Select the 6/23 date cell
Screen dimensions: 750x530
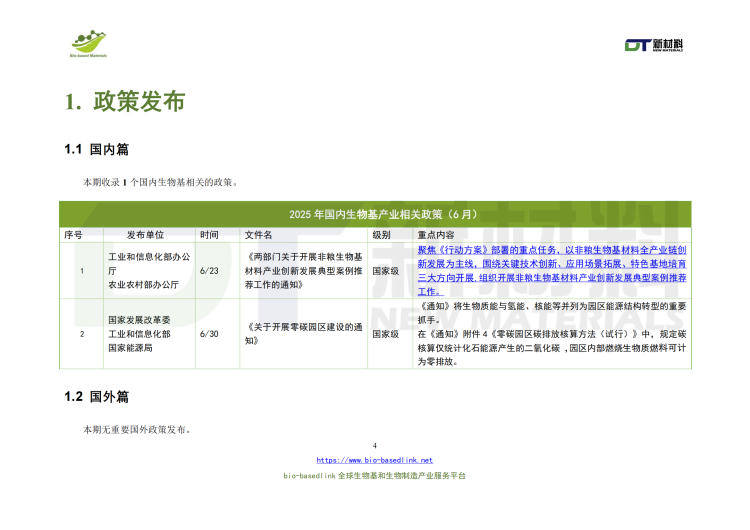click(x=210, y=270)
